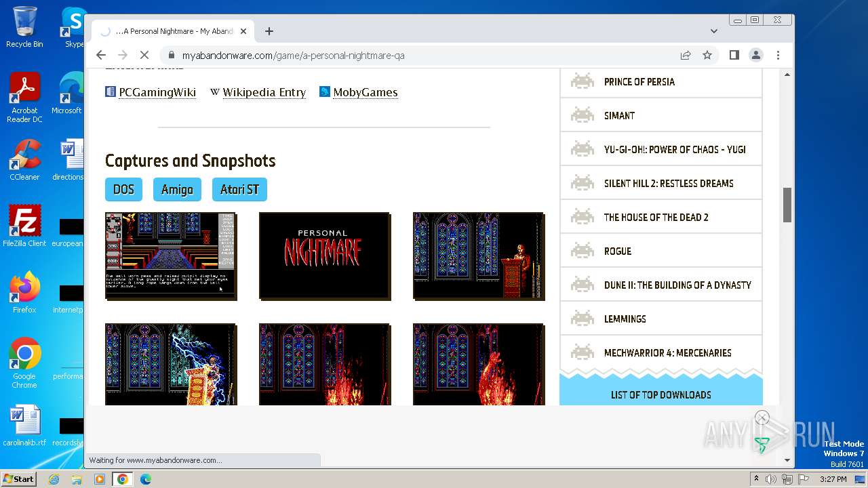The image size is (868, 488).
Task: Show hidden system tray icons
Action: (x=756, y=479)
